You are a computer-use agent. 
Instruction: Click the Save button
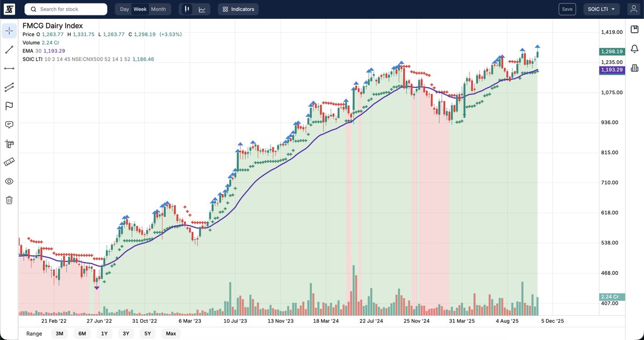566,9
